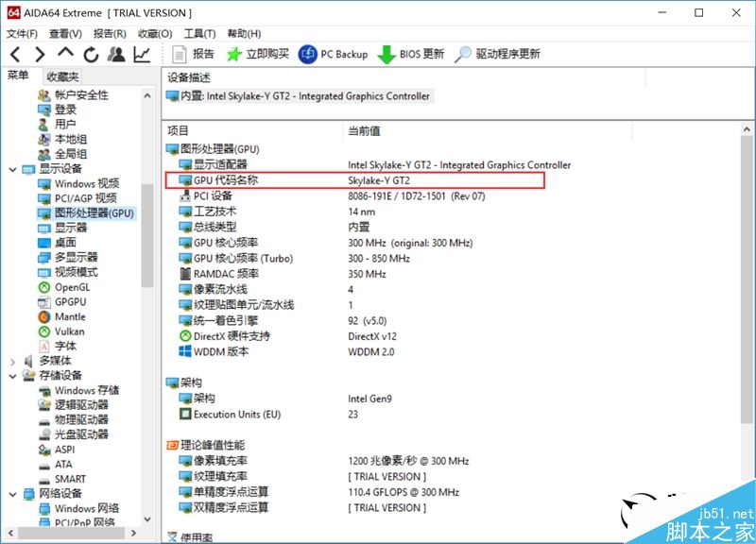
Task: Select ASPI in the tree
Action: pyautogui.click(x=57, y=450)
